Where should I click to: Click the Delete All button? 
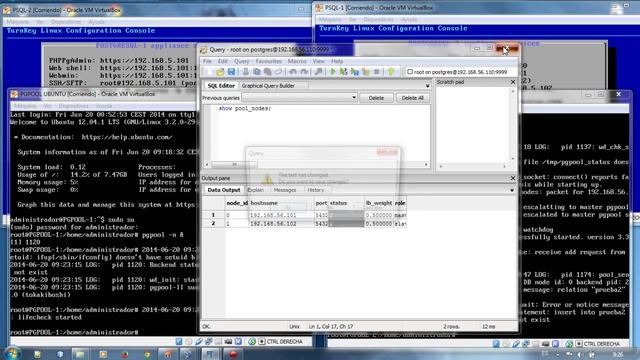coord(412,98)
